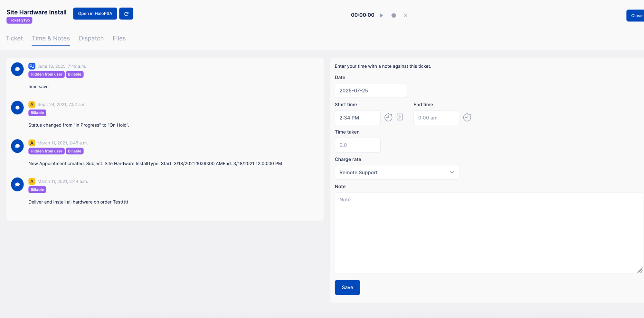Insert timer value into Start time field
This screenshot has height=318, width=644.
tap(399, 117)
